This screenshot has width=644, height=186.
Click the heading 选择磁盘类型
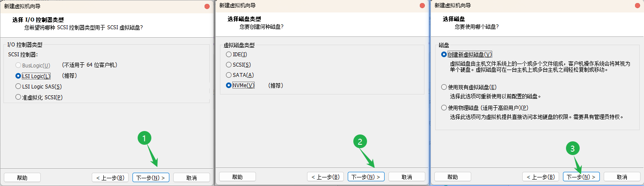coord(244,19)
